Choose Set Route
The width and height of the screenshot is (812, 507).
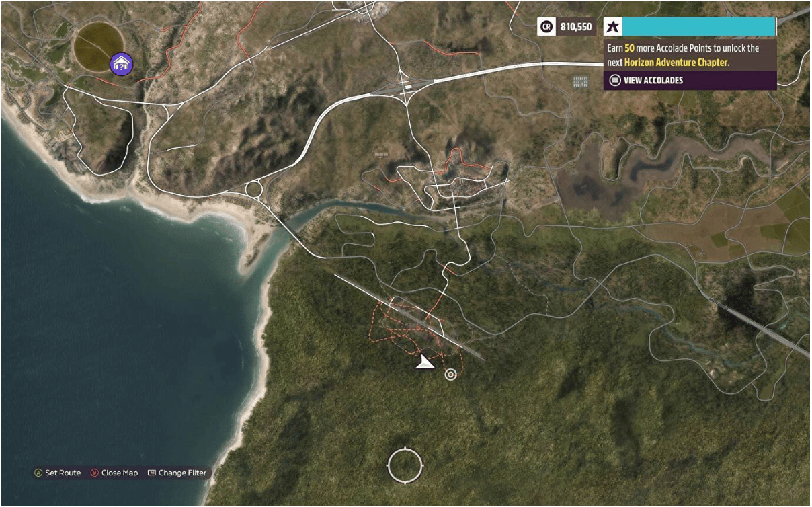click(63, 473)
